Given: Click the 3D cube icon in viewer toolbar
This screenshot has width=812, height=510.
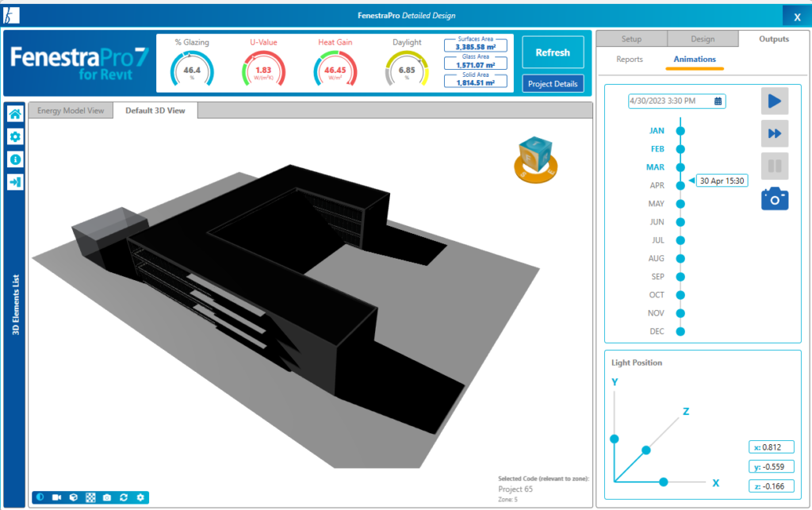Looking at the screenshot, I should coord(74,497).
